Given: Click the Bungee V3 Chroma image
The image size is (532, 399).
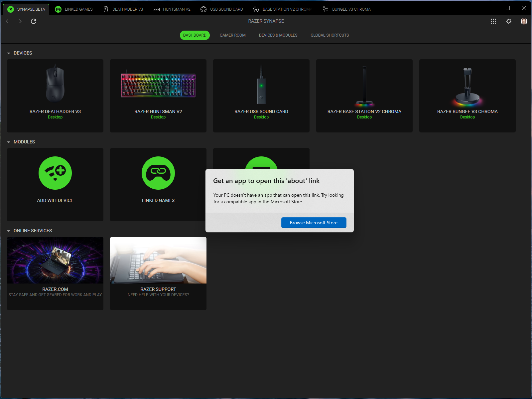Looking at the screenshot, I should point(467,87).
